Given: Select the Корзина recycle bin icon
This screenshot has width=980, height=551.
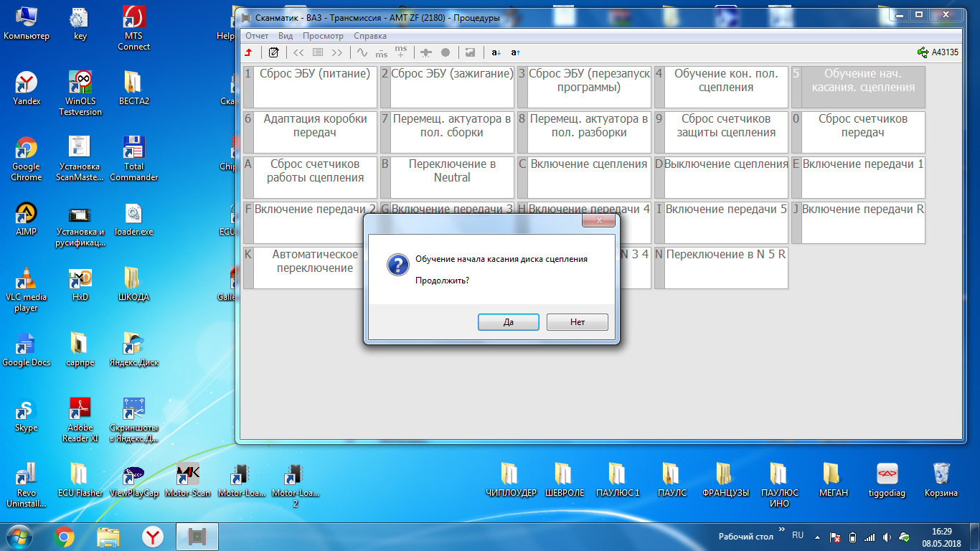Looking at the screenshot, I should (941, 481).
